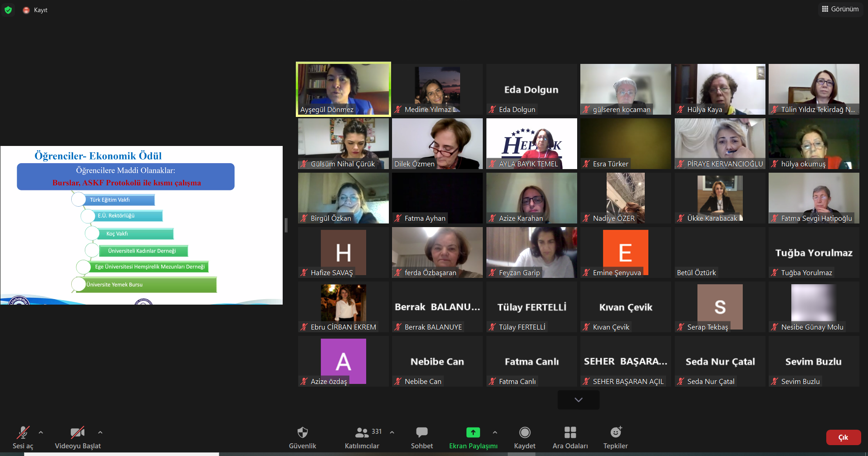Unmute microphone with Sesi aç
Viewport: 868px width, 456px height.
[x=23, y=433]
